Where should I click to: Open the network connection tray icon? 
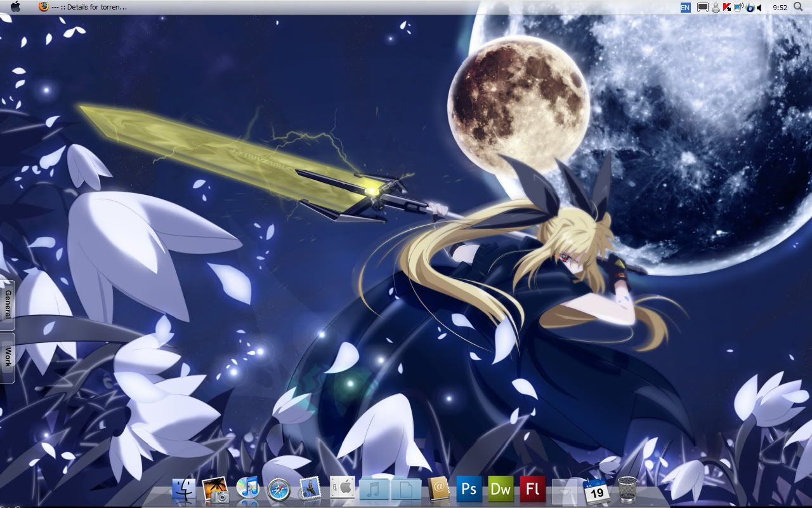tap(738, 8)
